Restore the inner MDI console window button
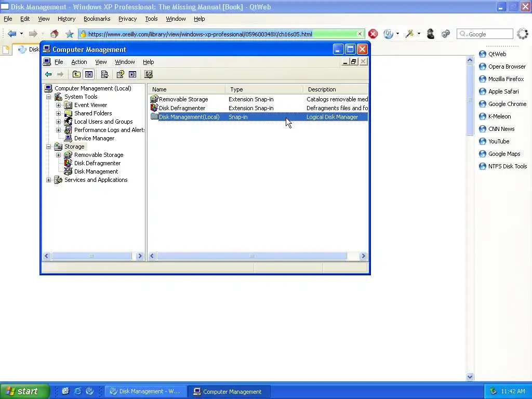 click(x=353, y=62)
